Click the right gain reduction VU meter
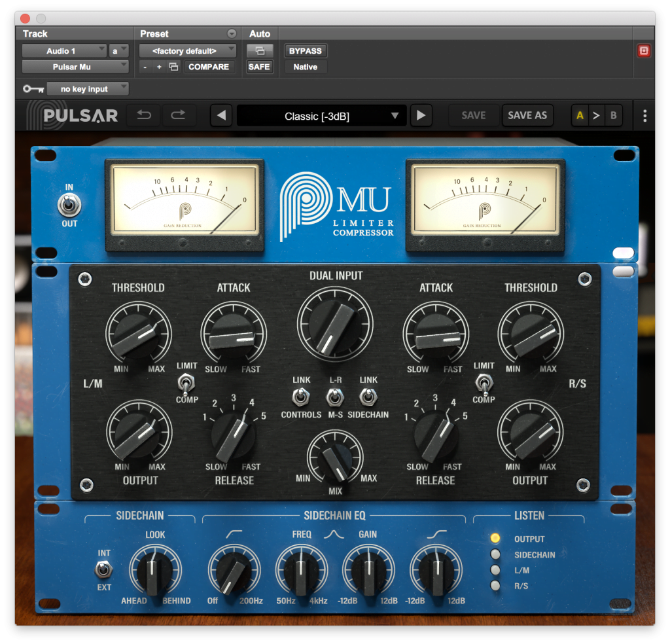 click(485, 205)
